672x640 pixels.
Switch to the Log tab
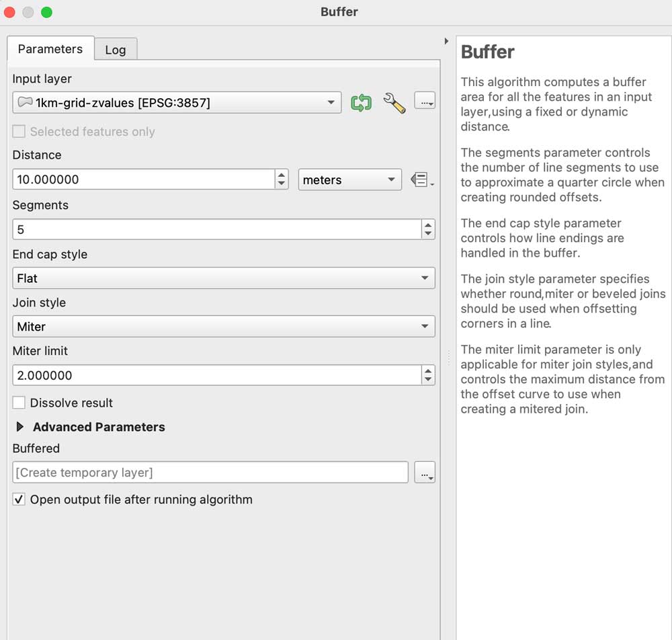(x=115, y=50)
